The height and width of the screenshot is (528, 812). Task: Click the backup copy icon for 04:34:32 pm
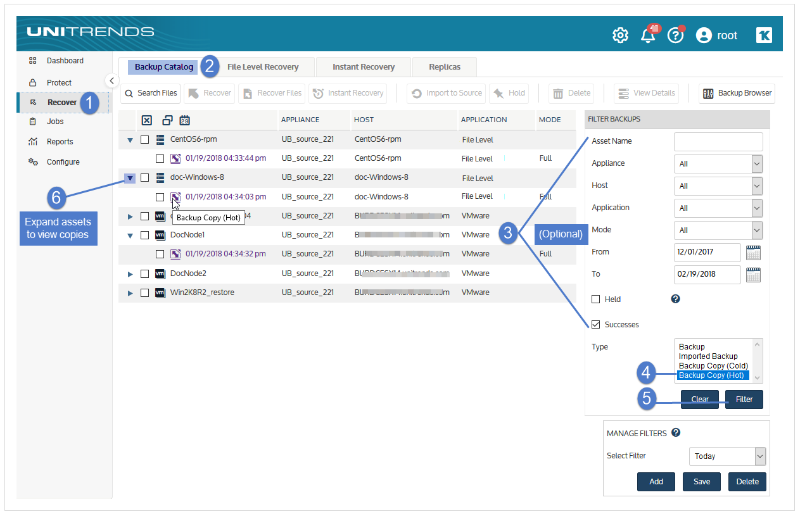pos(176,254)
